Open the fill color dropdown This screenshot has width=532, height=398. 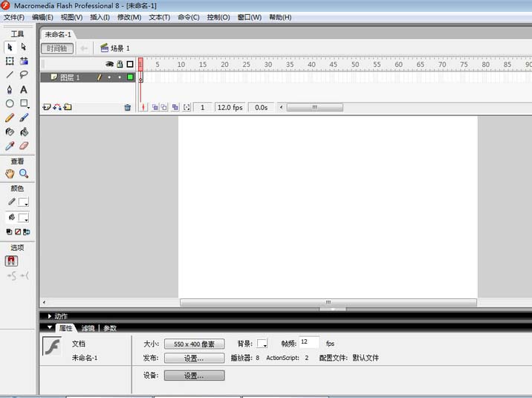(24, 218)
